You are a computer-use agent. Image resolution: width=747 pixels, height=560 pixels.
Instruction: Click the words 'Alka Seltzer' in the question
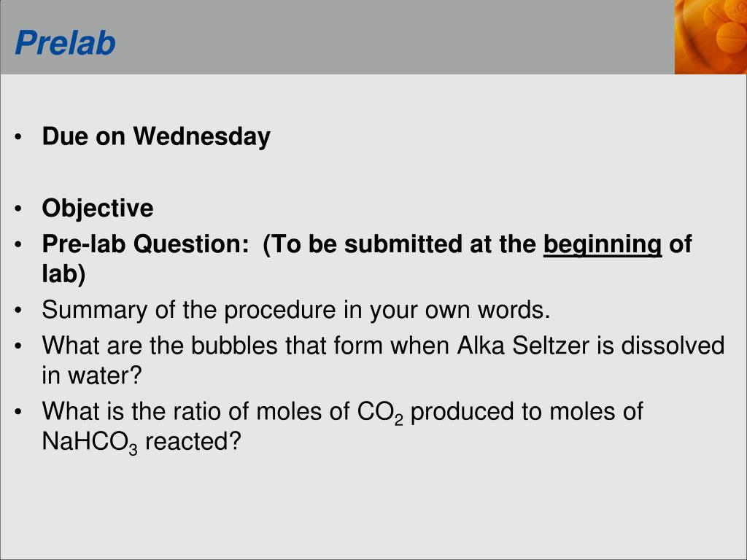522,345
